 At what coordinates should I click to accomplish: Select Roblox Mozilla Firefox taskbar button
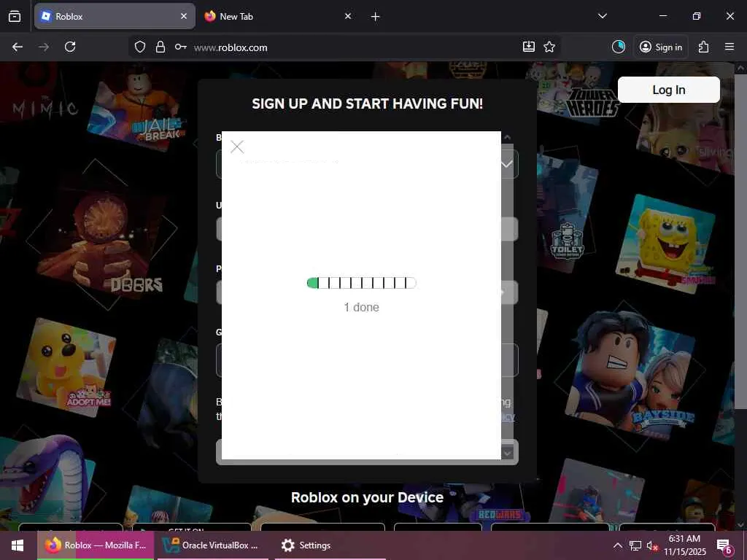pos(96,545)
